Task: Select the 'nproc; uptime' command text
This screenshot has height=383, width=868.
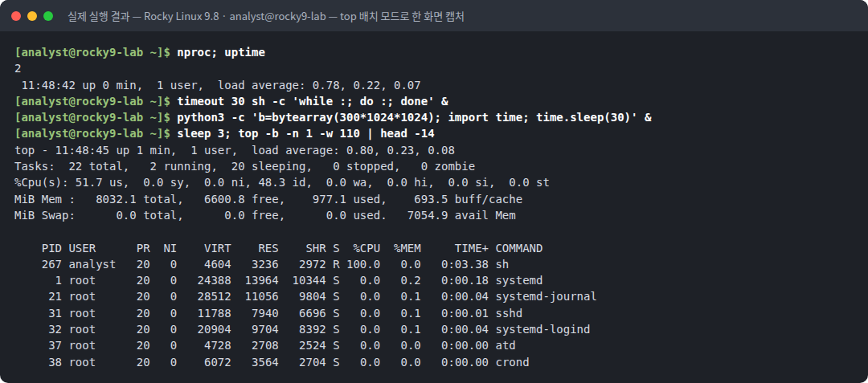Action: tap(221, 53)
